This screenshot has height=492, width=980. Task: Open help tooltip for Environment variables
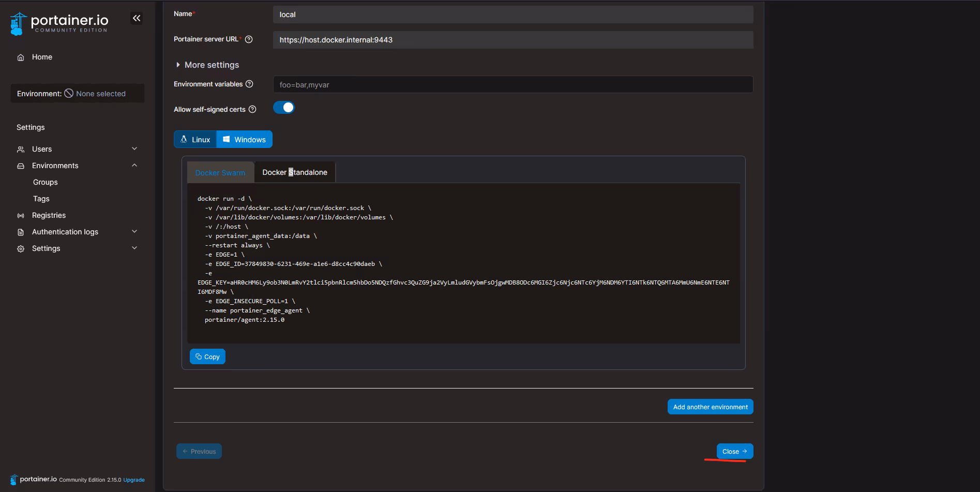[249, 84]
